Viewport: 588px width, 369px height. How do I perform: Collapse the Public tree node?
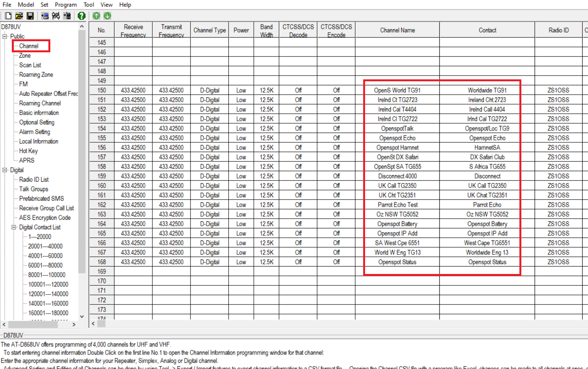tap(5, 36)
